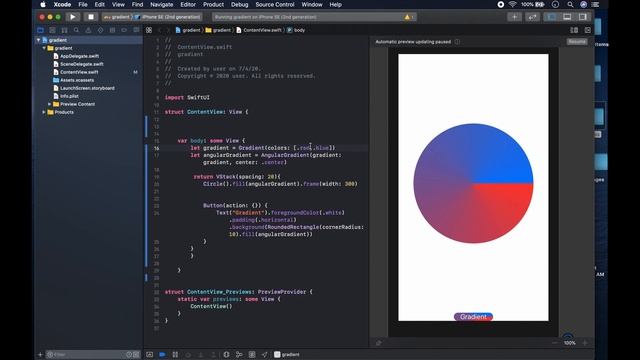Click the yellow warning indicator in activity bar
The width and height of the screenshot is (640, 360).
coord(408,17)
